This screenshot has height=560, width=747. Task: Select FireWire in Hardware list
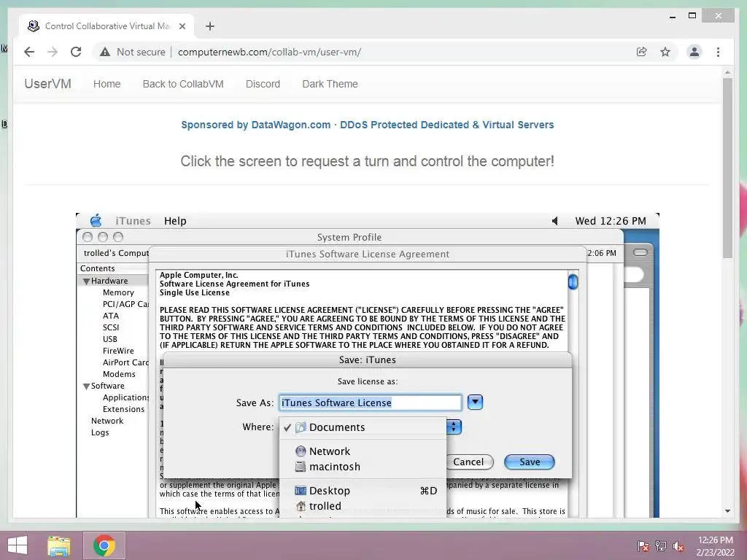tap(118, 351)
